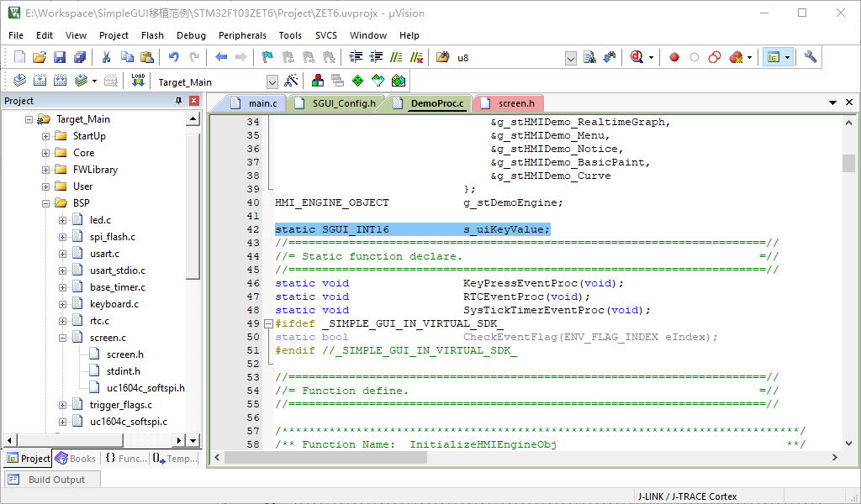Indent the selected lines
Screen dimensions: 861x504
356,57
